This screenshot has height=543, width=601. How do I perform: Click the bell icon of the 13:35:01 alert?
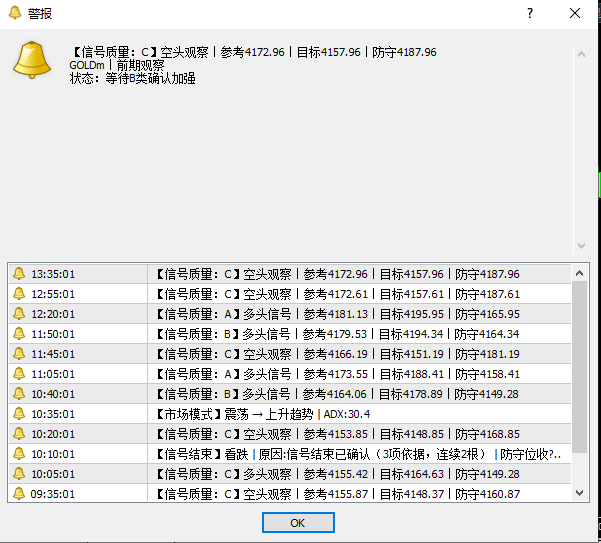point(19,274)
